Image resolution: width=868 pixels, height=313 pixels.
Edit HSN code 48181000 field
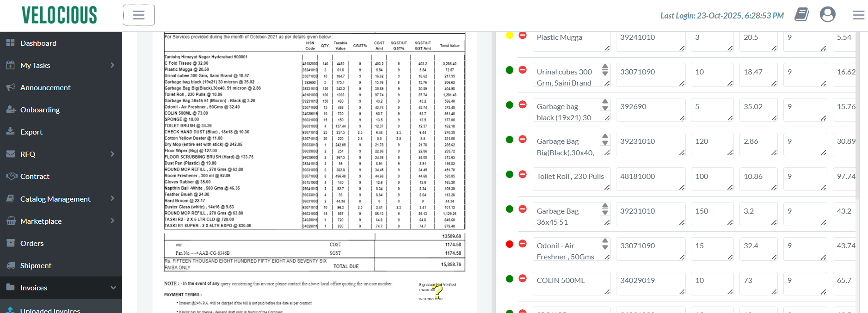[x=651, y=179]
